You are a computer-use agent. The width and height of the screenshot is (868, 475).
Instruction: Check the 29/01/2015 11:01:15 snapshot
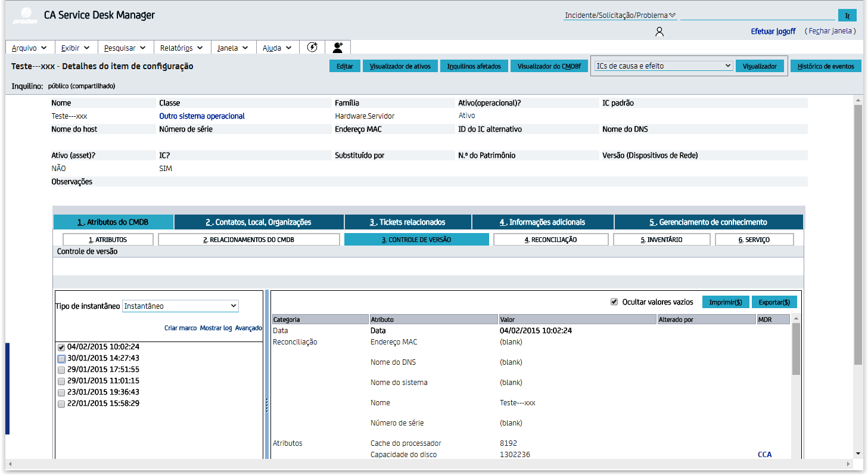[x=61, y=381]
